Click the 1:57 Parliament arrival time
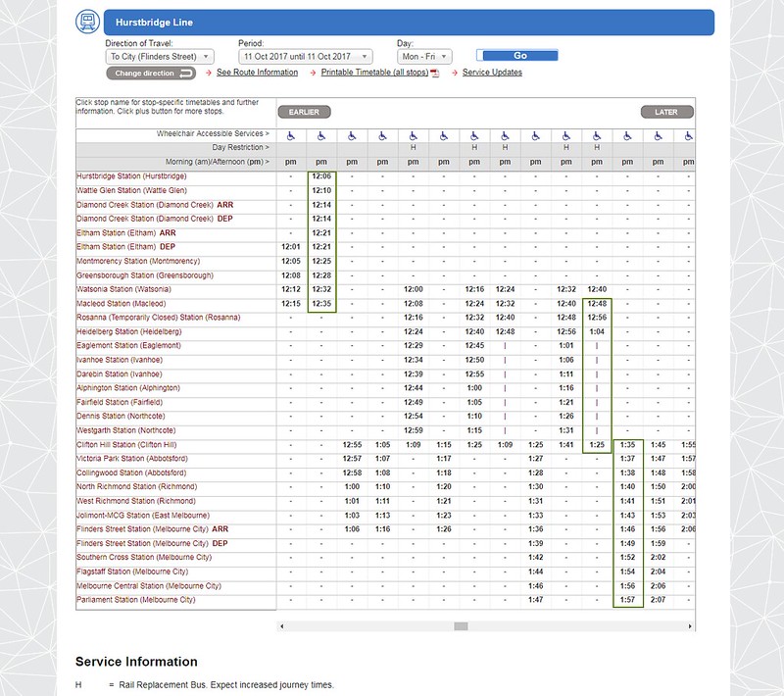This screenshot has height=696, width=784. (627, 600)
